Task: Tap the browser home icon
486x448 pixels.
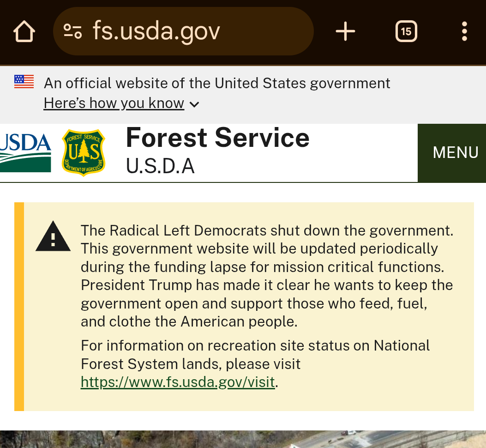Action: click(x=24, y=31)
